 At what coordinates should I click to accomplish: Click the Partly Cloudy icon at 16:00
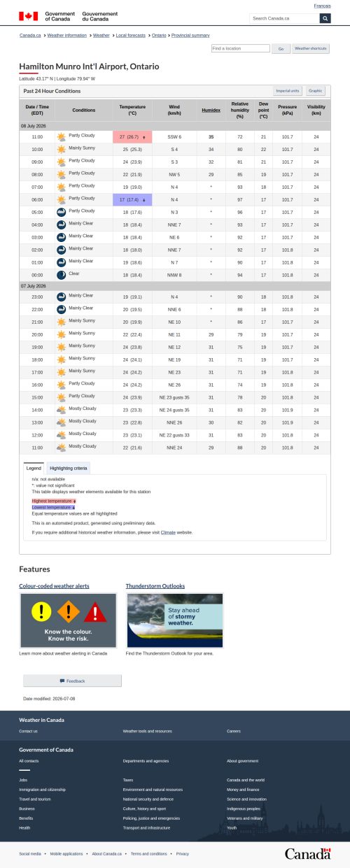[62, 385]
